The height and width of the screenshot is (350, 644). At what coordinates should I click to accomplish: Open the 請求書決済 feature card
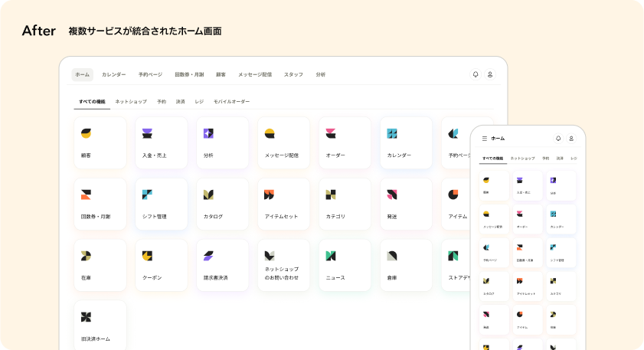click(222, 265)
